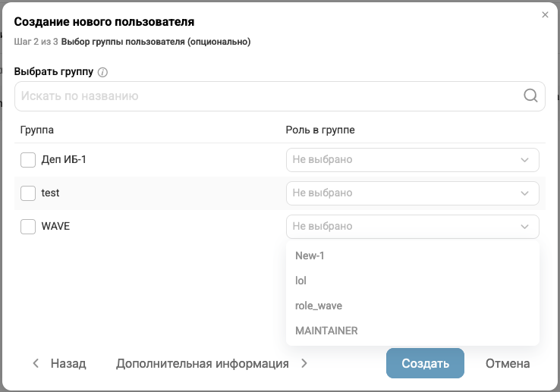
Task: Go back via the "Назад" label
Action: click(x=68, y=363)
